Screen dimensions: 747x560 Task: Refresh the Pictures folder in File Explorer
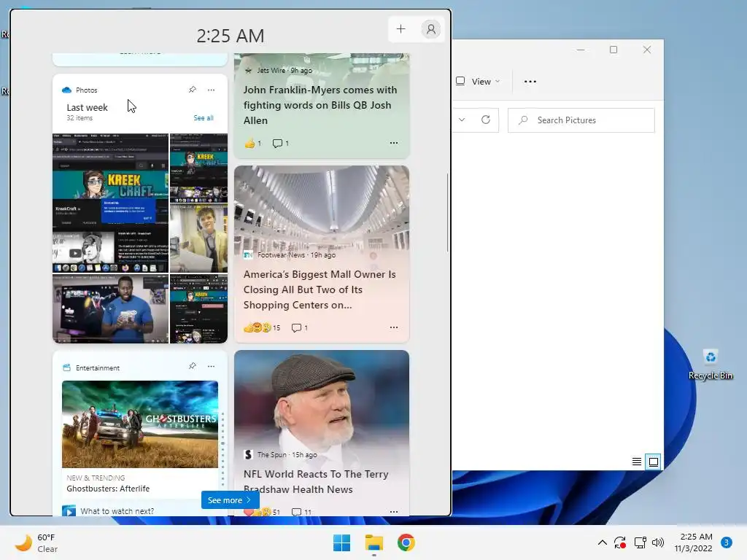point(485,120)
